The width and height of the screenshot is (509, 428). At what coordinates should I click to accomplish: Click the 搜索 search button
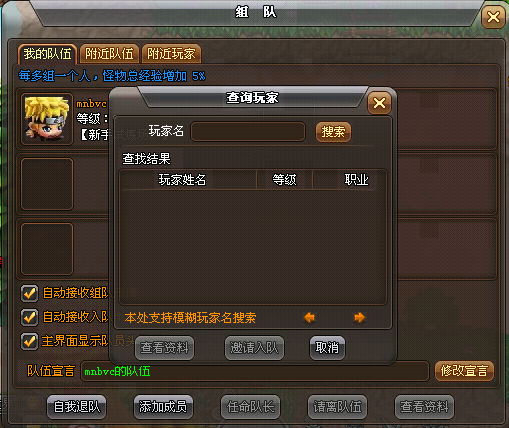click(333, 132)
